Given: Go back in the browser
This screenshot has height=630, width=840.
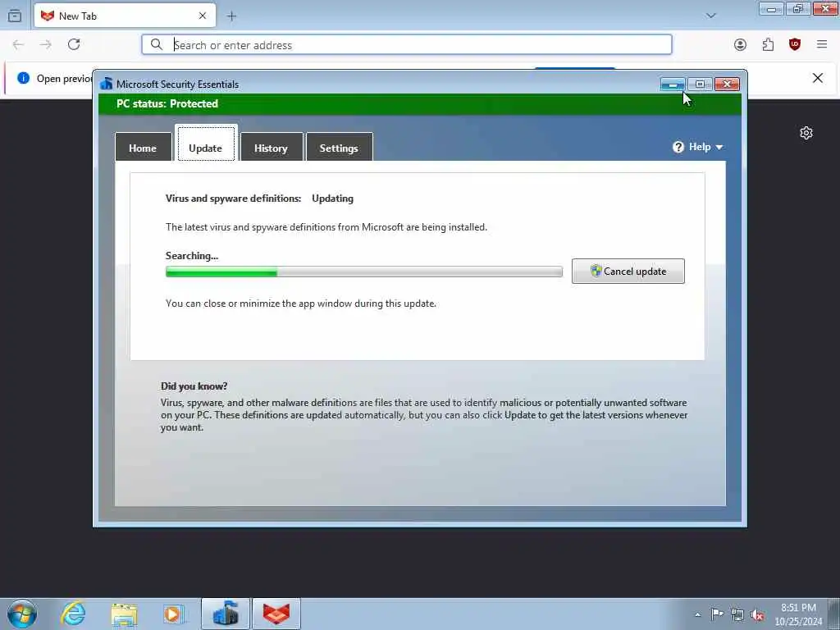Looking at the screenshot, I should (18, 44).
